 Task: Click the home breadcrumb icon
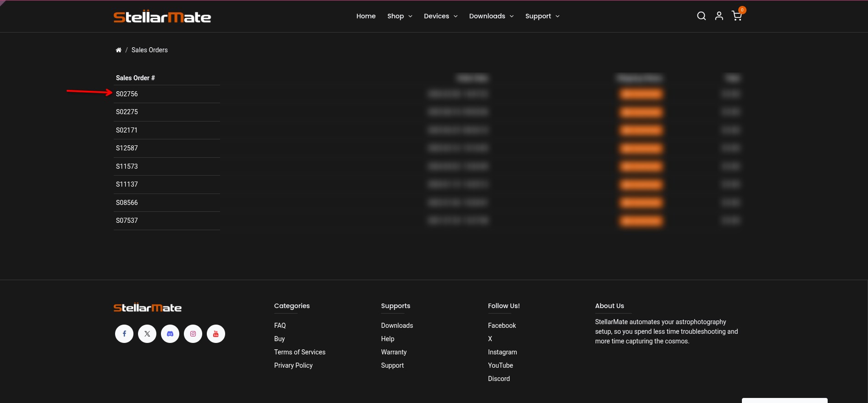pos(118,50)
